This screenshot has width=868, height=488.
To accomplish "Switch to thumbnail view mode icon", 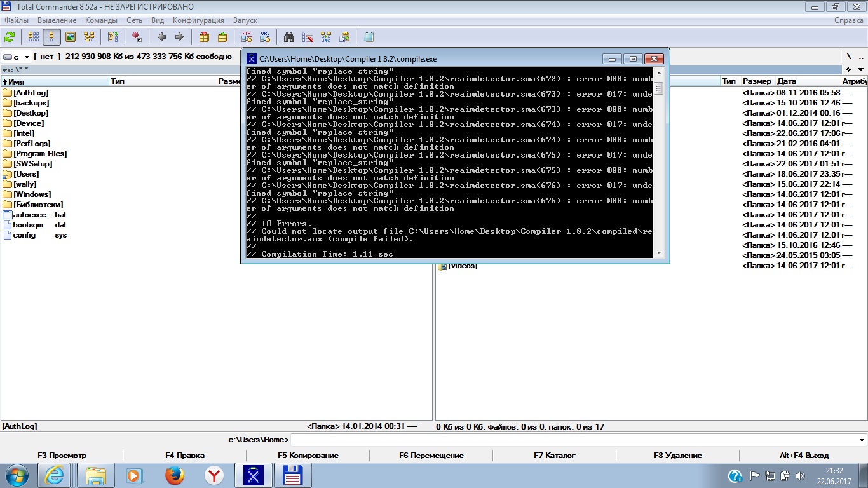I will 71,37.
